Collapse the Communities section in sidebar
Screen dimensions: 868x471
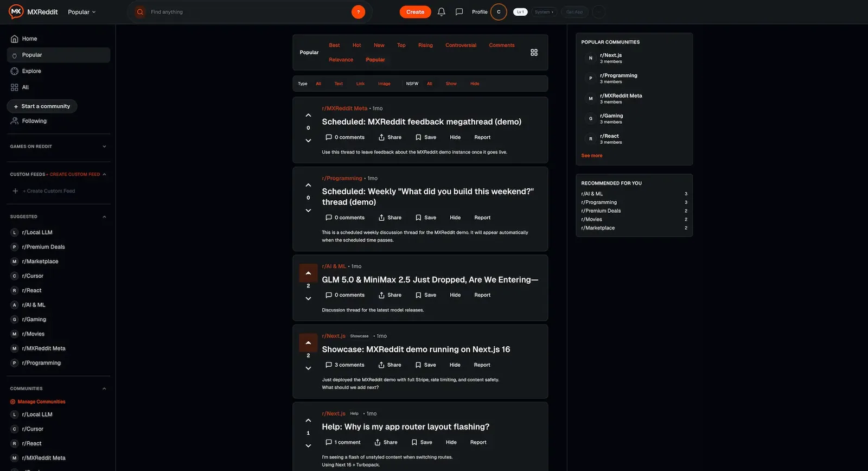click(104, 389)
